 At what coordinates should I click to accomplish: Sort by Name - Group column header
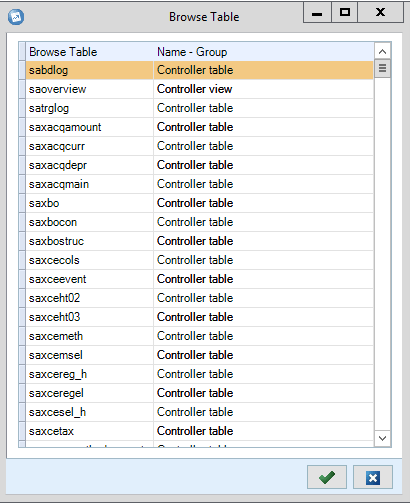coord(263,52)
